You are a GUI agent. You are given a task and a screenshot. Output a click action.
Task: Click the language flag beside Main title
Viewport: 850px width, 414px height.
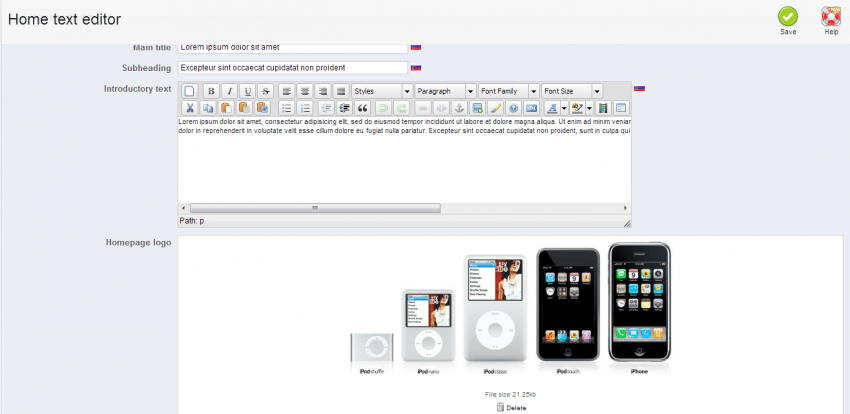416,47
